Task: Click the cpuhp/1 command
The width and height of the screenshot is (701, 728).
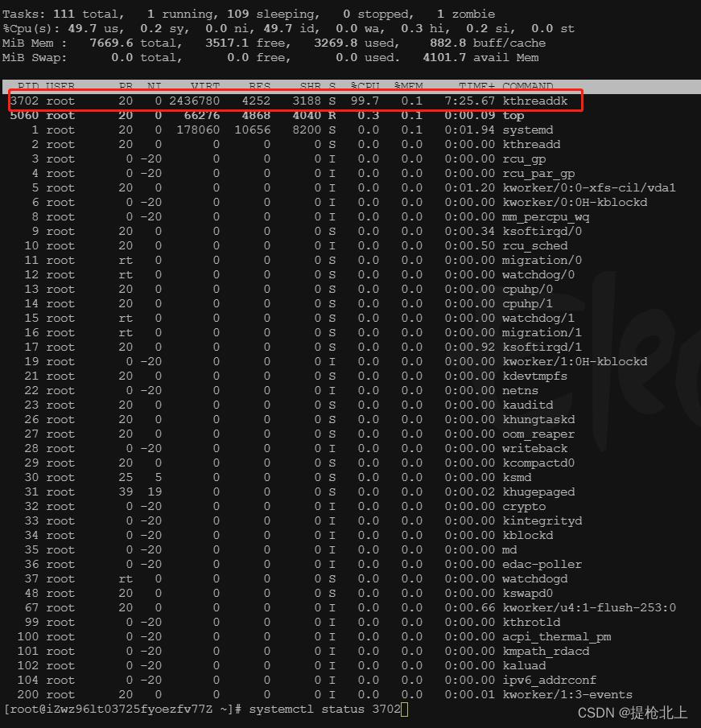Action: [528, 303]
